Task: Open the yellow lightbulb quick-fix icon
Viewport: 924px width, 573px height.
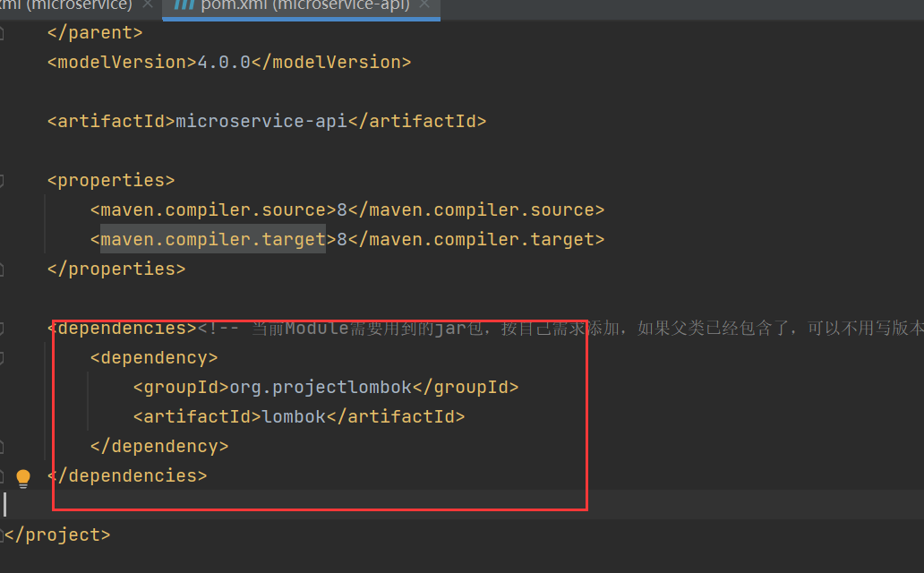Action: point(23,478)
